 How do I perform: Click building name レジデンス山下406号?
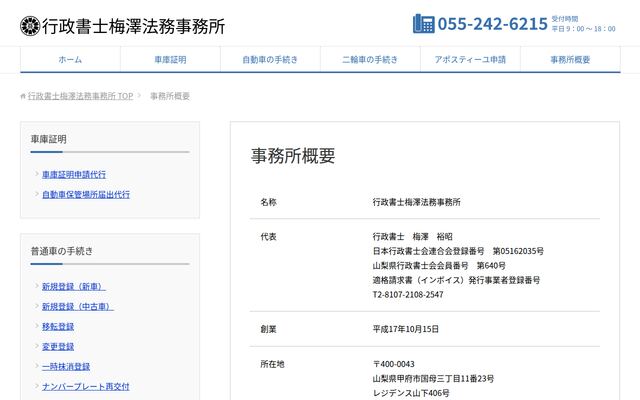pos(411,393)
